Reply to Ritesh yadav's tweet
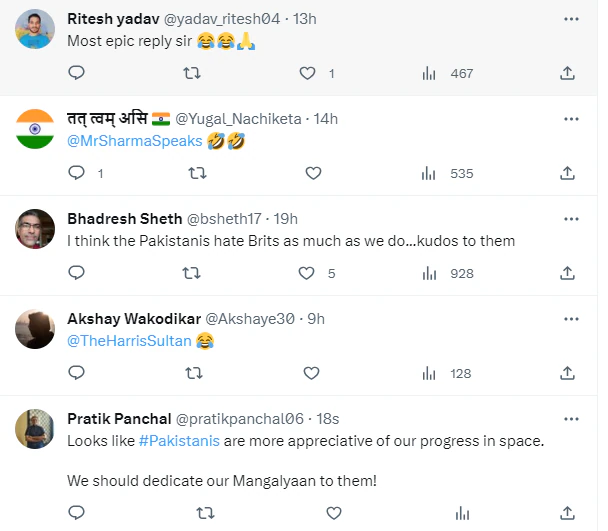Viewport: 608px width, 531px height. [76, 73]
